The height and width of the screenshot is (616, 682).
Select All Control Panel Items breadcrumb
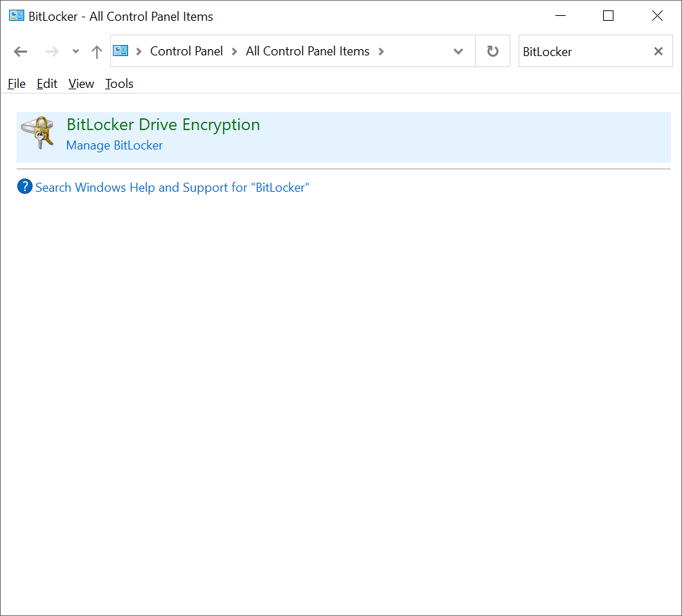[x=307, y=51]
